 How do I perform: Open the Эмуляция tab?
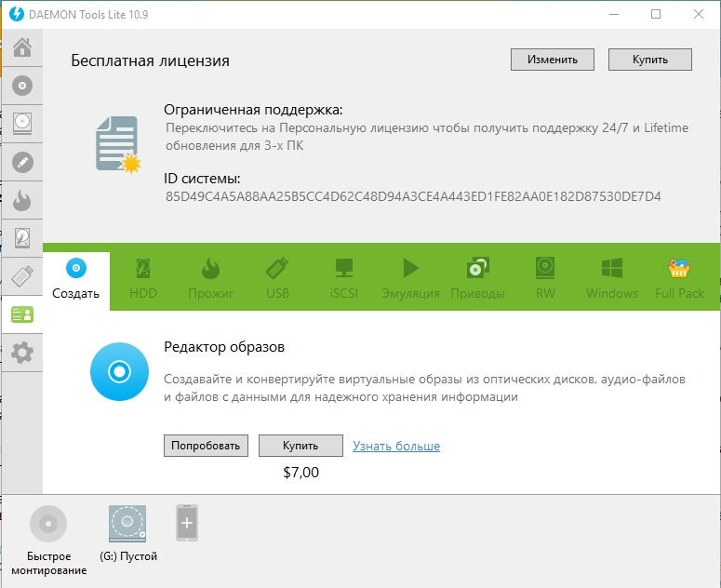tap(410, 278)
